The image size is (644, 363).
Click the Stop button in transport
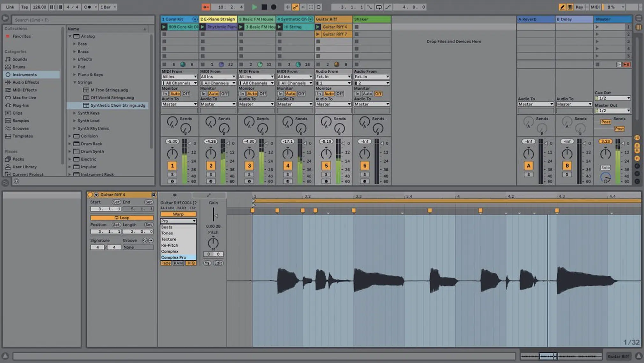(264, 7)
